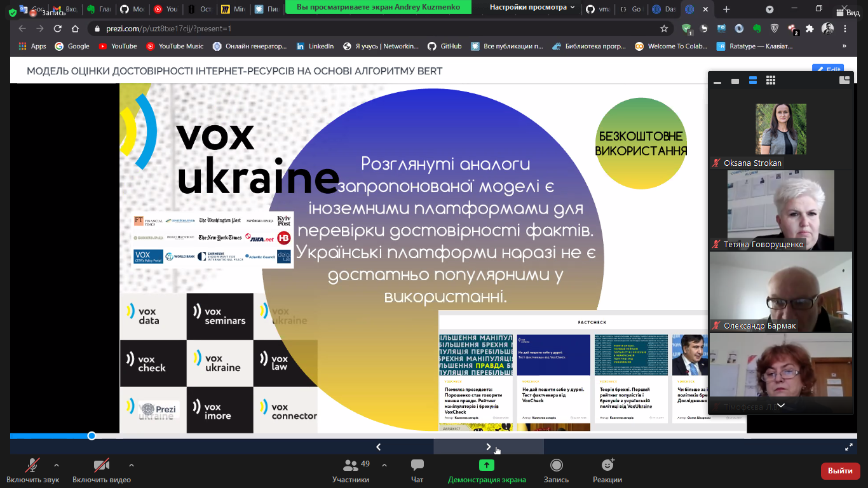The height and width of the screenshot is (488, 868).
Task: Click the Запись record button in Zoom toolbar
Action: pyautogui.click(x=557, y=471)
